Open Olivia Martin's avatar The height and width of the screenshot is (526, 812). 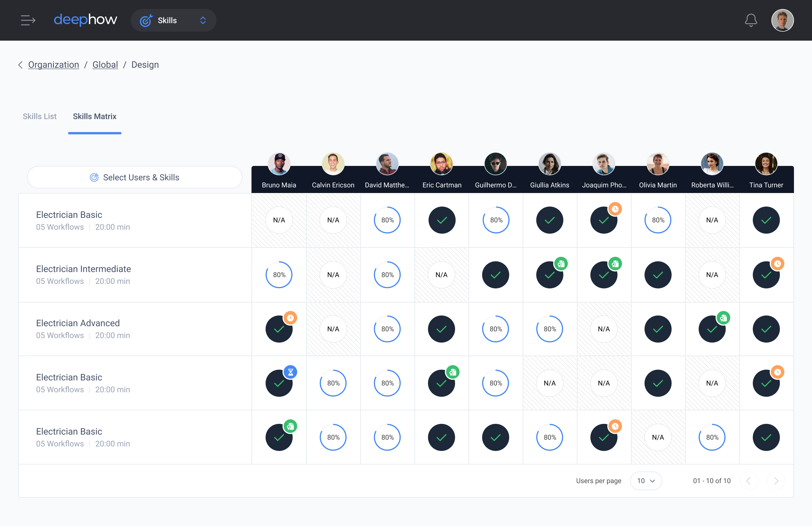tap(658, 164)
